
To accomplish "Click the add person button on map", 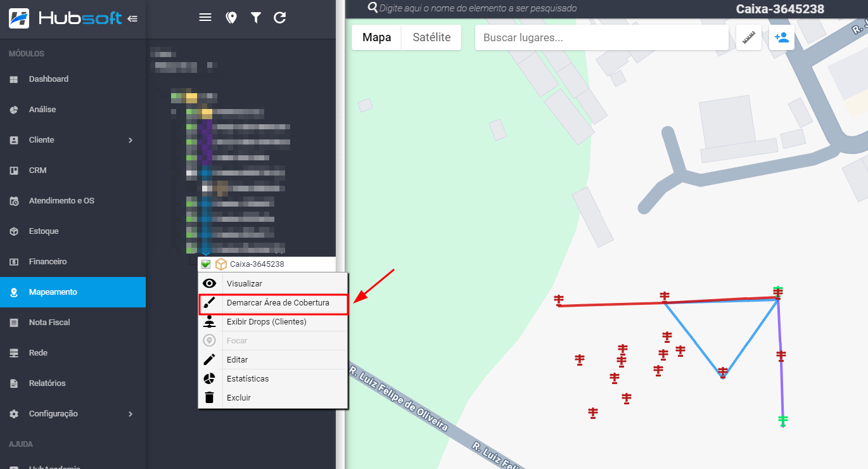I will point(782,37).
